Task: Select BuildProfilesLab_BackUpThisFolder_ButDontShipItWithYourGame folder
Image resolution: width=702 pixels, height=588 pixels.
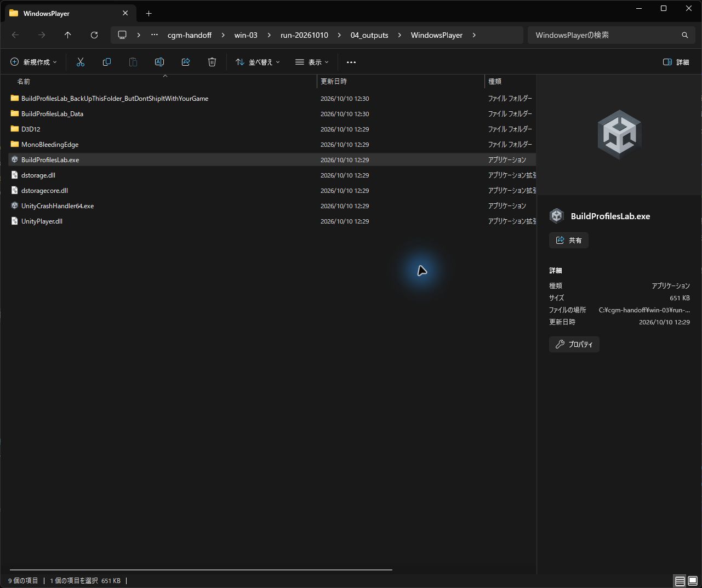Action: click(115, 98)
